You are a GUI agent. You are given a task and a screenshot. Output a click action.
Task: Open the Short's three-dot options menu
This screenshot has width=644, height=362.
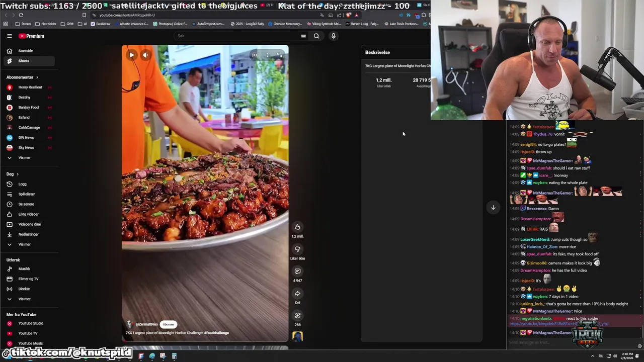point(268,55)
